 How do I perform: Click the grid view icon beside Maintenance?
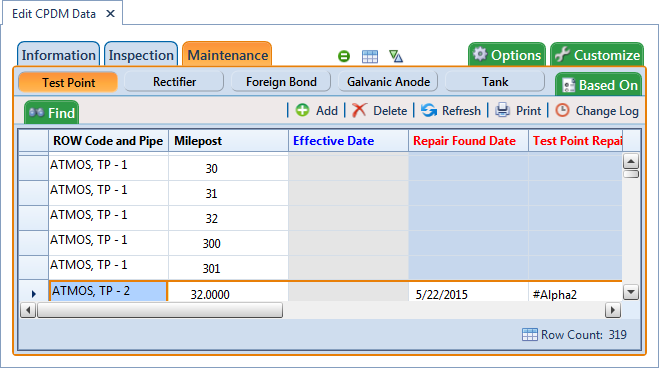click(370, 56)
